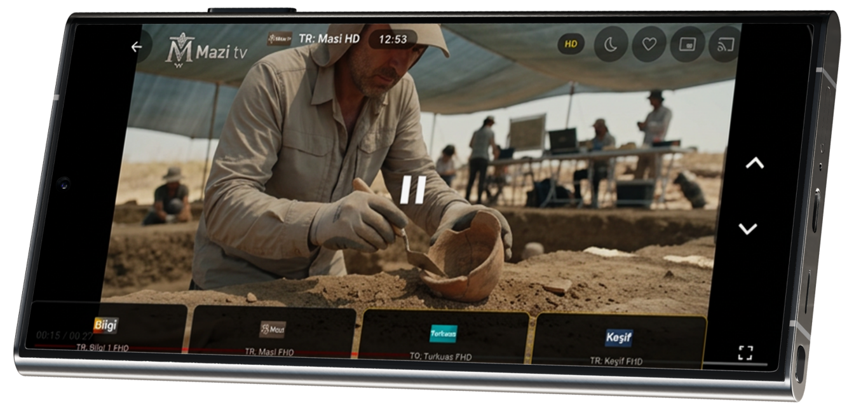Click the red playback progress bar
The width and height of the screenshot is (868, 417).
[x=222, y=350]
